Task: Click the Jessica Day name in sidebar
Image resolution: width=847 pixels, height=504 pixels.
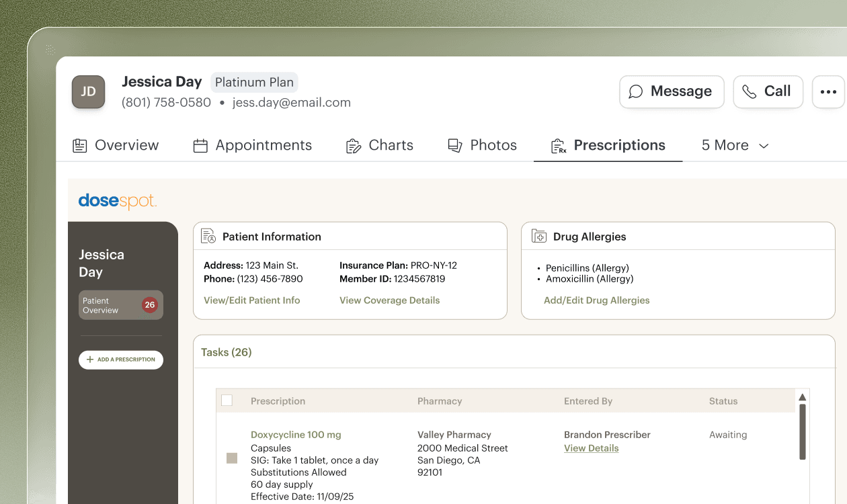Action: coord(102,263)
